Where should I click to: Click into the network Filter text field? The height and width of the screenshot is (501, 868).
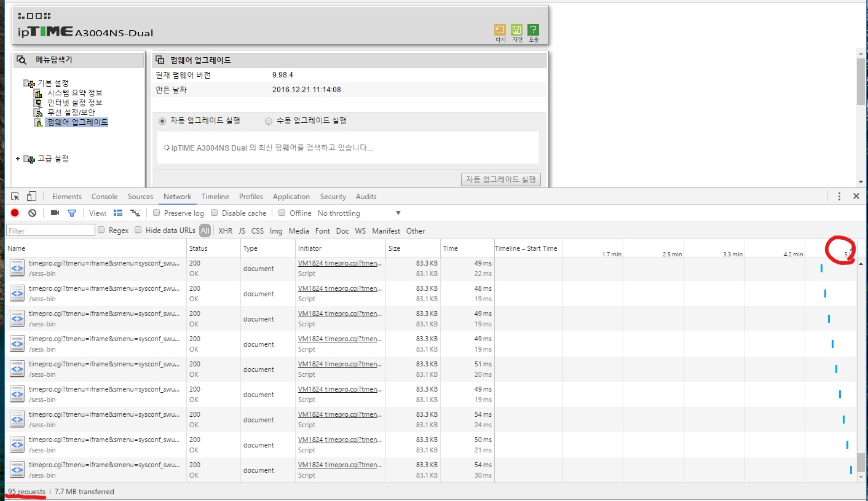(50, 231)
